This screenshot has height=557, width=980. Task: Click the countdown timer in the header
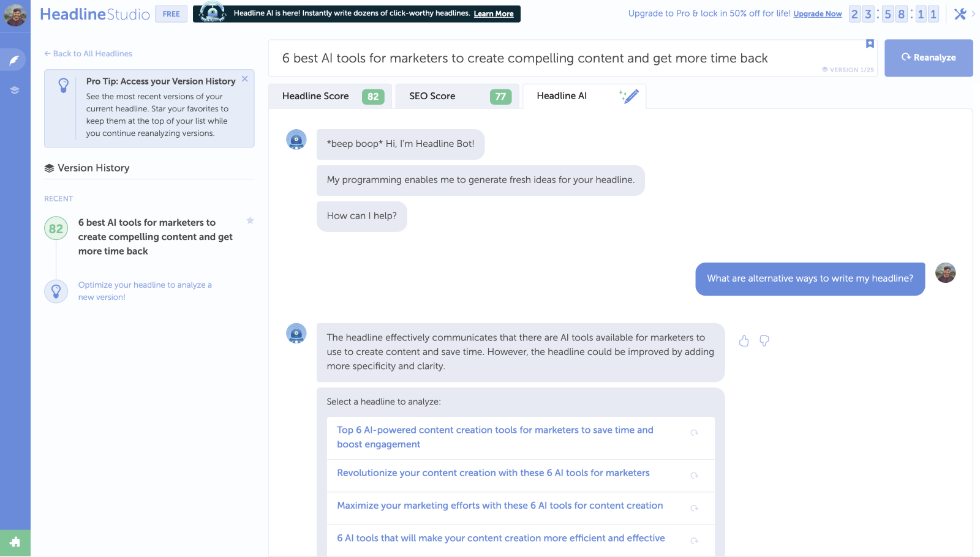(894, 14)
